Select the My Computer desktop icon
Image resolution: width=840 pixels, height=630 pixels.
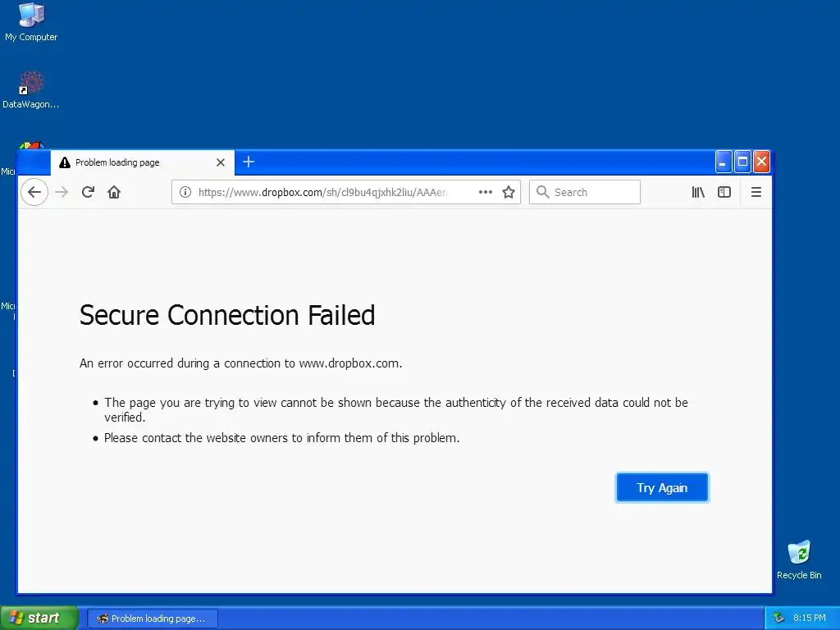tap(31, 21)
